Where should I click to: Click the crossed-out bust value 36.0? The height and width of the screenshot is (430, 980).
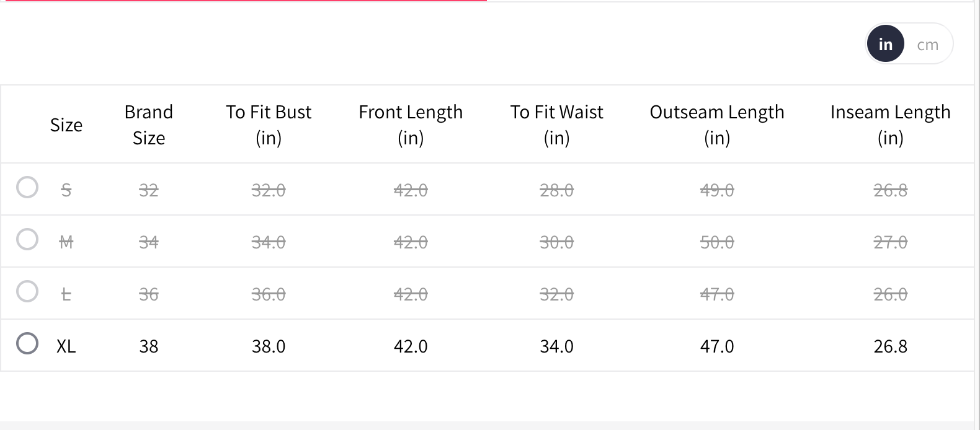(269, 294)
